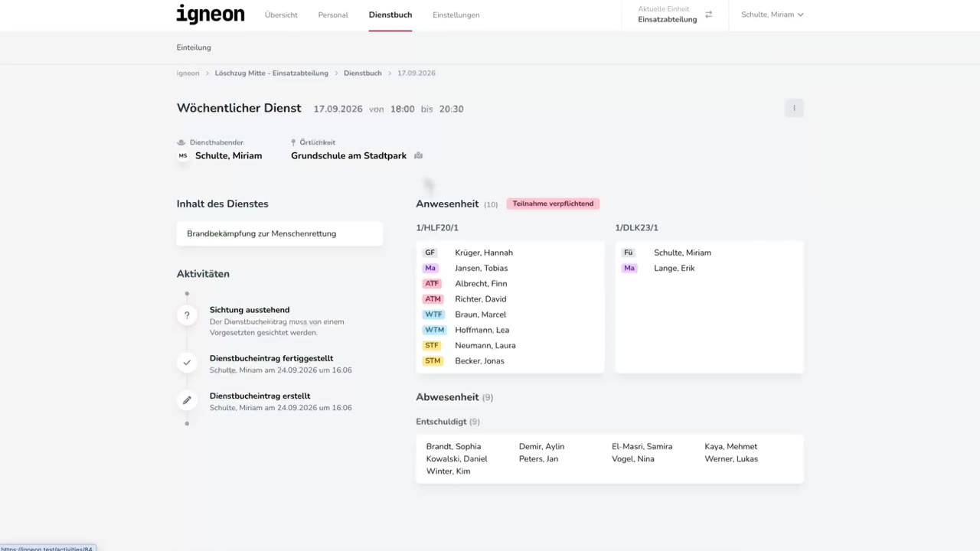
Task: Select the Dienstbuch tab
Action: (x=390, y=15)
